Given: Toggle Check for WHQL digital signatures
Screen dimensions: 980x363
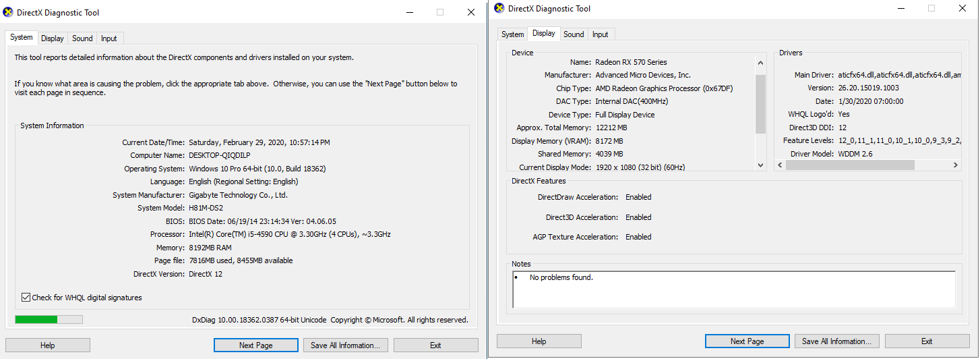Looking at the screenshot, I should pos(26,298).
